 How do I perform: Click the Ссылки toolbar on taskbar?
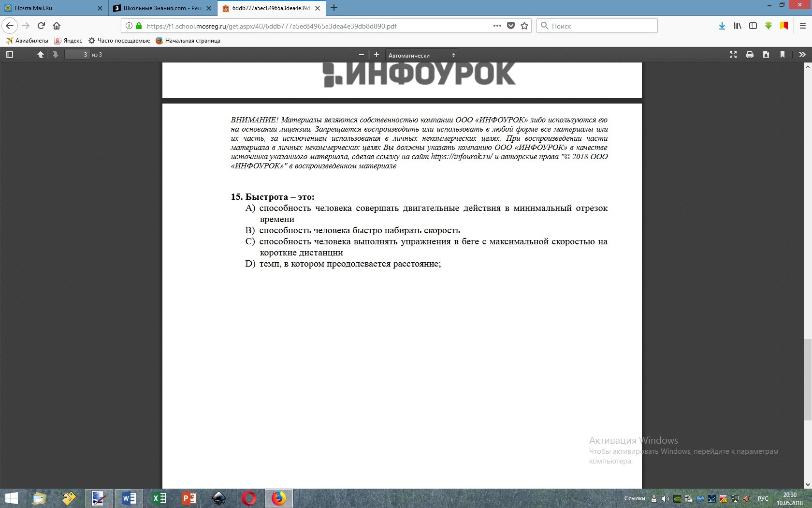[x=635, y=498]
